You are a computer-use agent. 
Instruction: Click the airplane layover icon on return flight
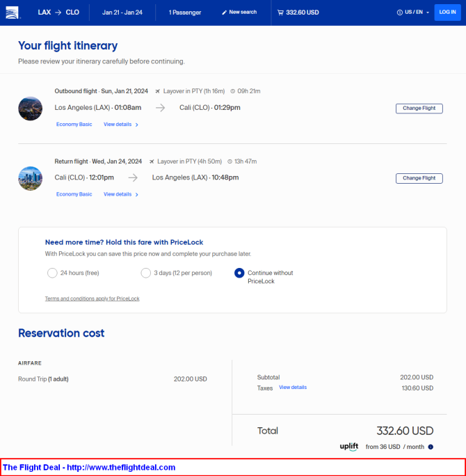pos(152,161)
